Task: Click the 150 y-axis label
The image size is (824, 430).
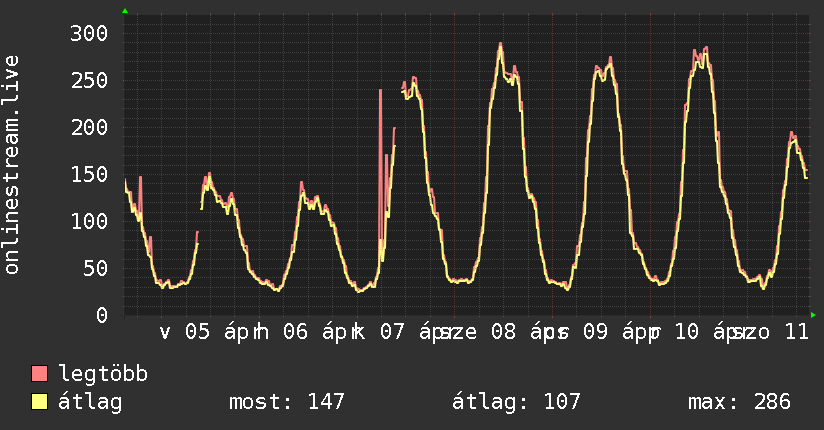Action: pyautogui.click(x=89, y=175)
